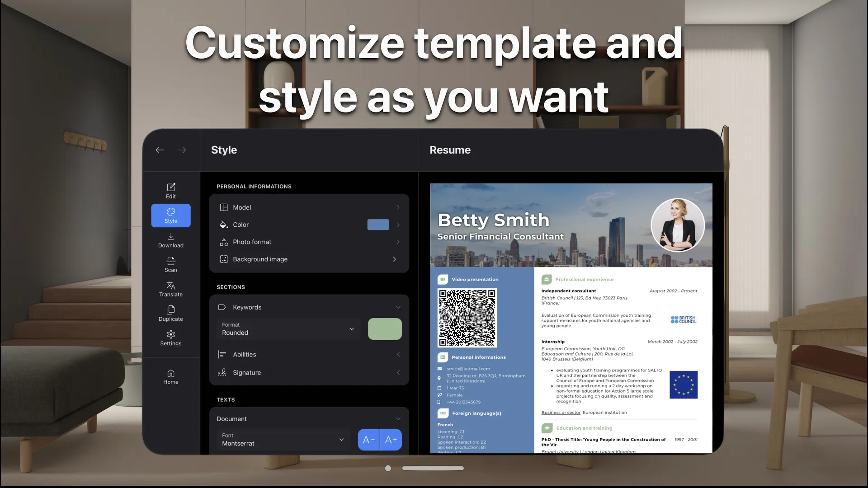The image size is (868, 488).
Task: Open the Montserrat font dropdown
Action: click(x=283, y=440)
